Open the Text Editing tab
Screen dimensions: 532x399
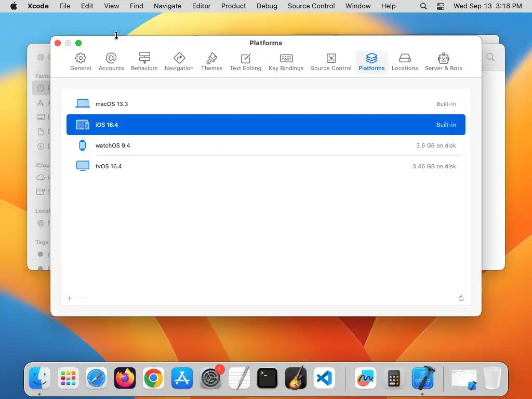coord(246,62)
